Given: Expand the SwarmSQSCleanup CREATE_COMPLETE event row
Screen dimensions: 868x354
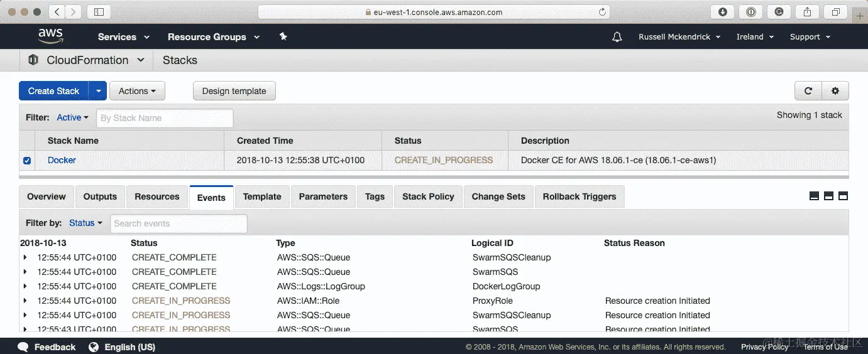Looking at the screenshot, I should point(25,257).
